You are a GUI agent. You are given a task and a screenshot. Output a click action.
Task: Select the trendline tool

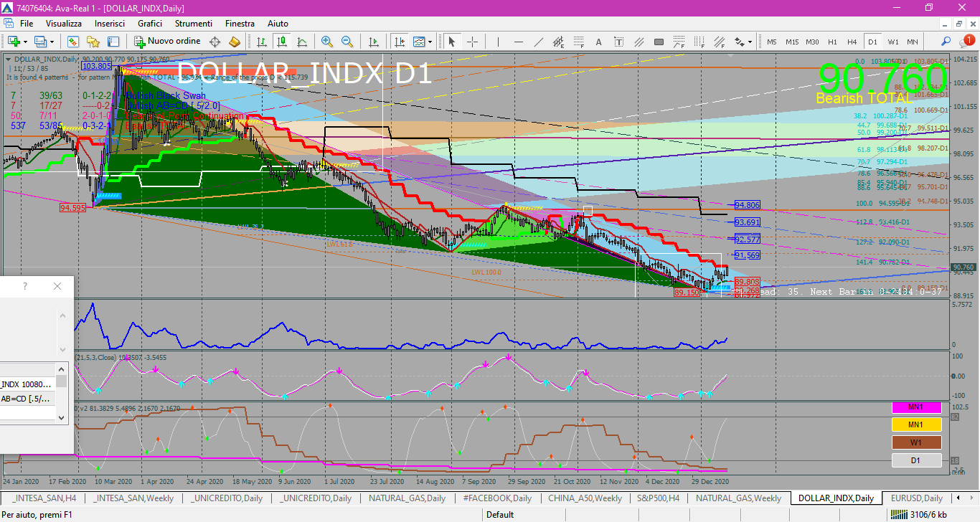click(x=538, y=42)
